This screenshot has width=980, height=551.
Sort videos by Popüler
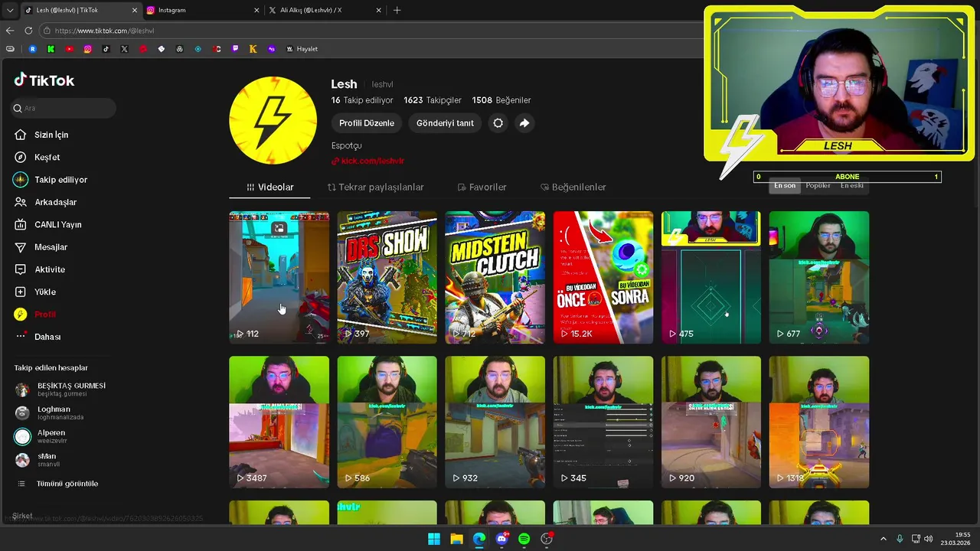coord(818,185)
